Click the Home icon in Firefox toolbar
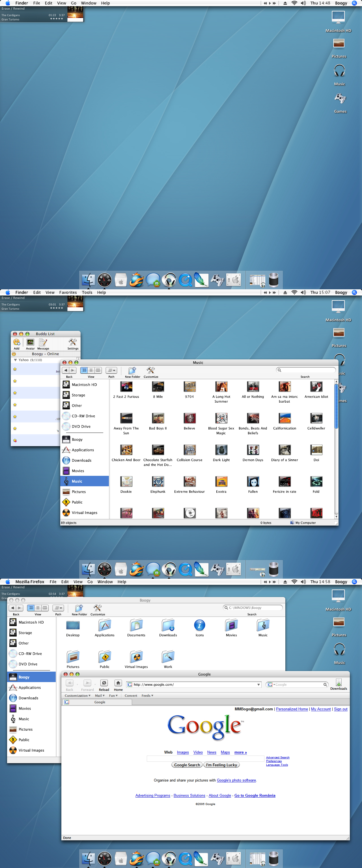This screenshot has width=362, height=868. click(118, 683)
